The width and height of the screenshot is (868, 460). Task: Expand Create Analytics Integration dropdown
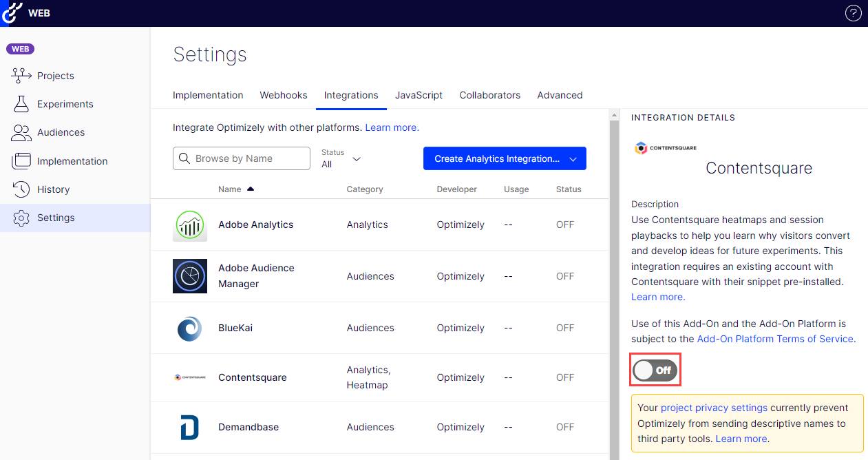[x=505, y=158]
